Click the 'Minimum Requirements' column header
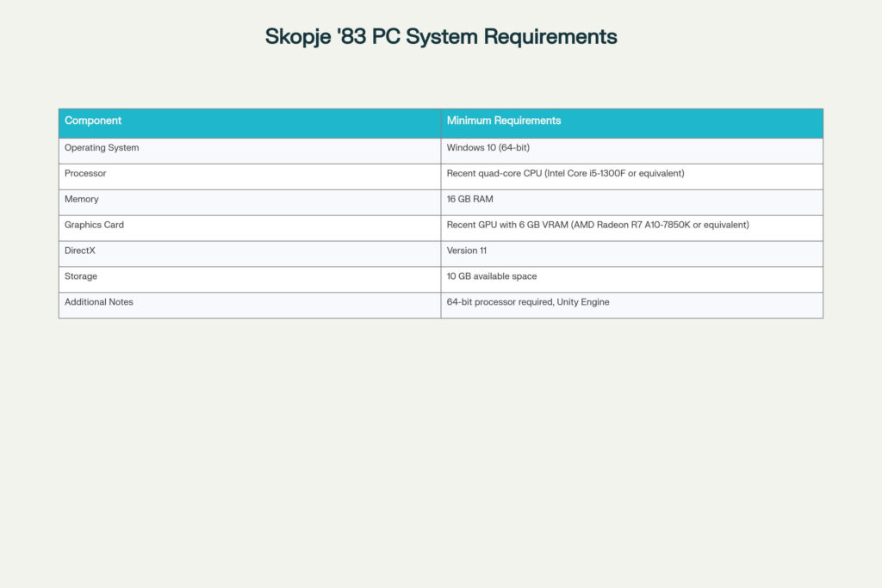Image resolution: width=882 pixels, height=588 pixels. click(503, 121)
